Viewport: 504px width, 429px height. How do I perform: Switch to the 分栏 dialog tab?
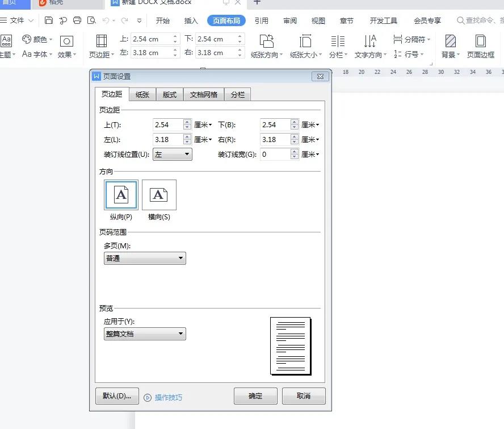point(238,95)
